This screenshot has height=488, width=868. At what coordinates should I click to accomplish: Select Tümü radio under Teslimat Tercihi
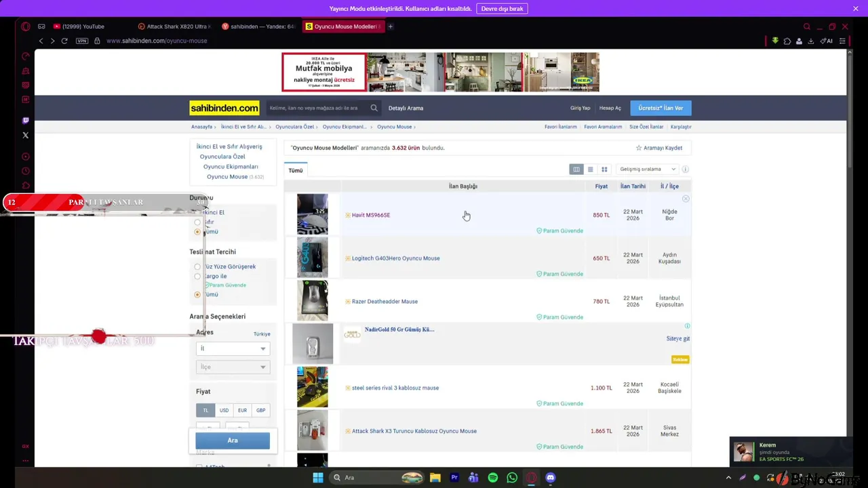[x=197, y=294]
